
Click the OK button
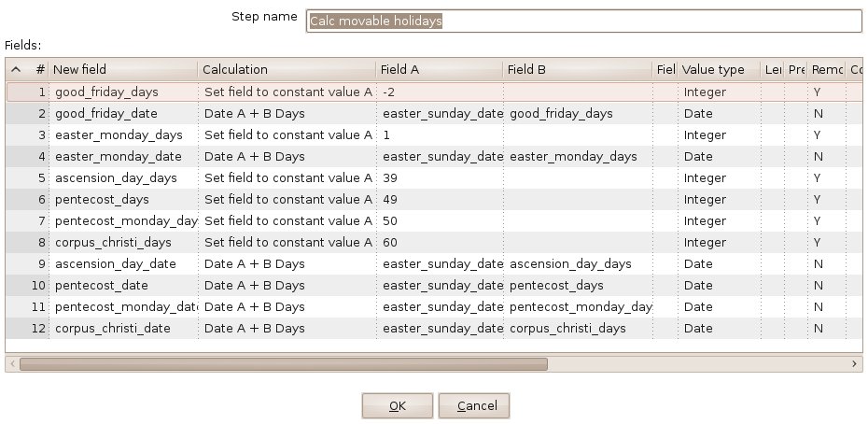[398, 405]
